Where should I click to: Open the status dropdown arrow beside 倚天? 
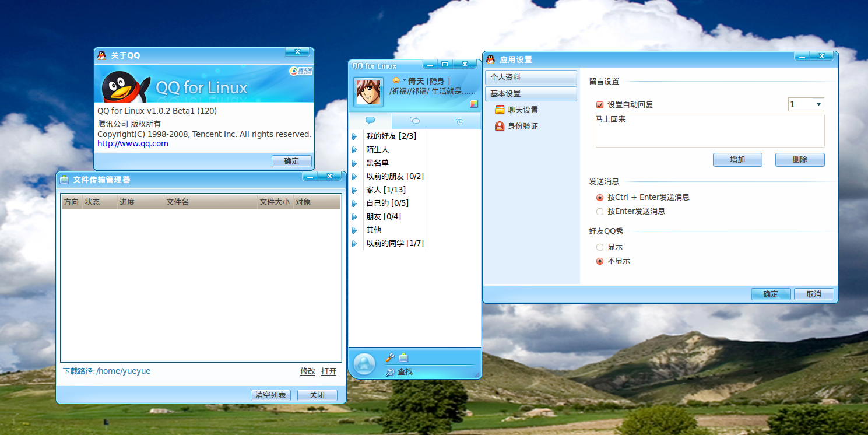pos(404,80)
